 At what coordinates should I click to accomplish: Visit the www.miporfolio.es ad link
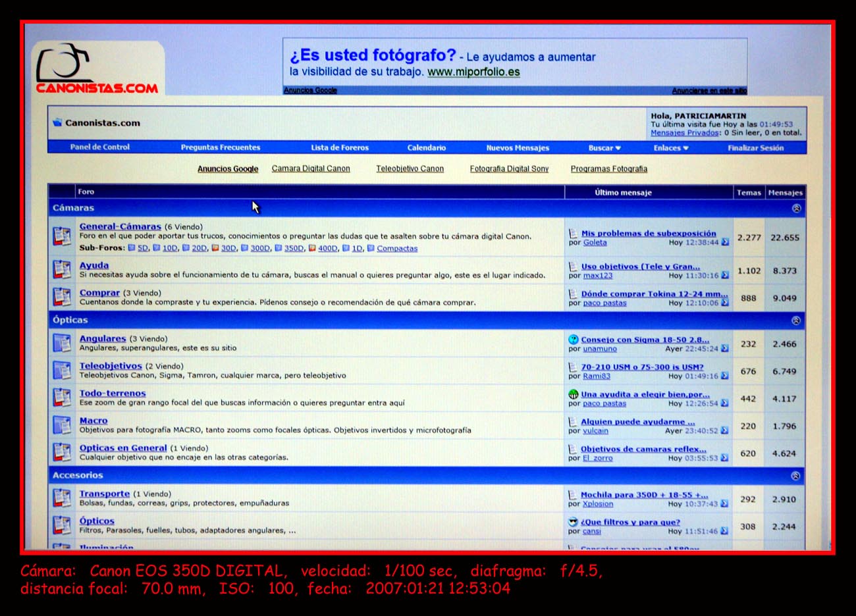[473, 72]
